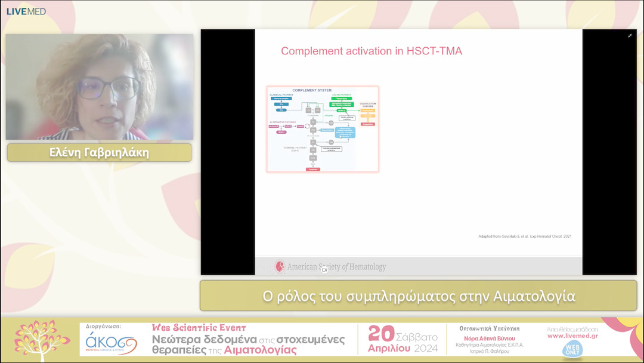The image size is (644, 363).
Task: Click the citation Adapted from Gavriilaki E et al.
Action: point(525,236)
